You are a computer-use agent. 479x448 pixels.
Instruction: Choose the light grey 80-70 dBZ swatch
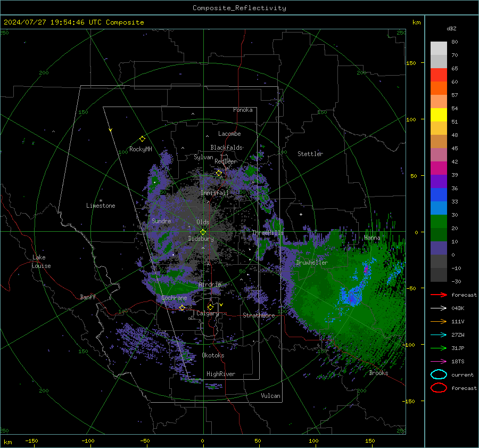point(439,48)
